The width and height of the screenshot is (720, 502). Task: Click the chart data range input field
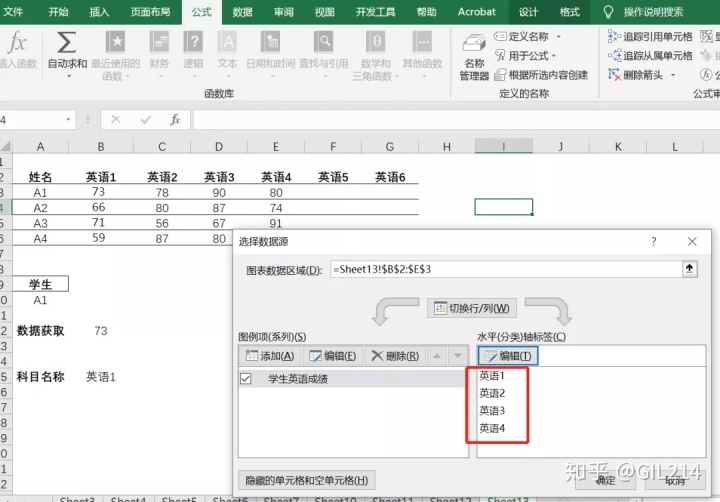506,269
